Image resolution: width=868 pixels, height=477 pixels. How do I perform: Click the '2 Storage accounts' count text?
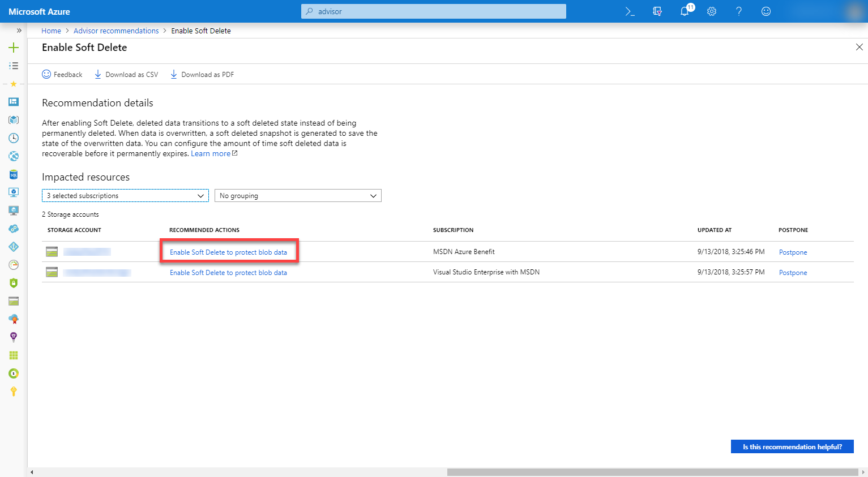(70, 214)
